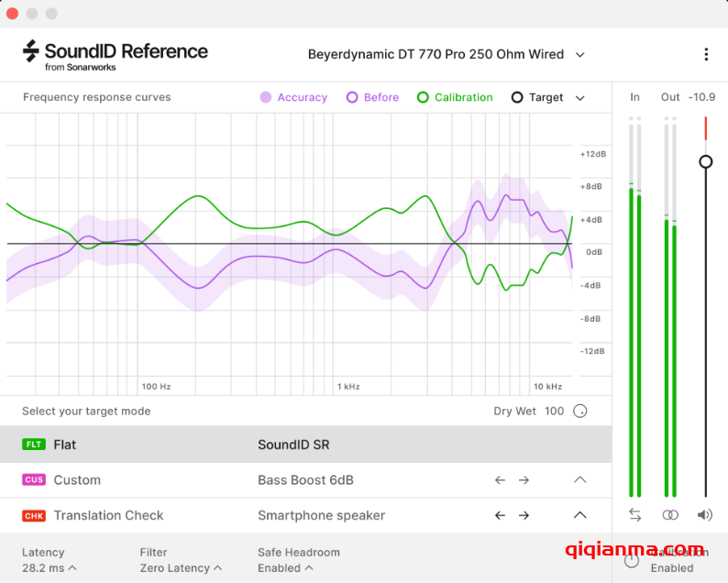Open the headphone profile dropdown
Screen dimensions: 728x583
coord(579,55)
